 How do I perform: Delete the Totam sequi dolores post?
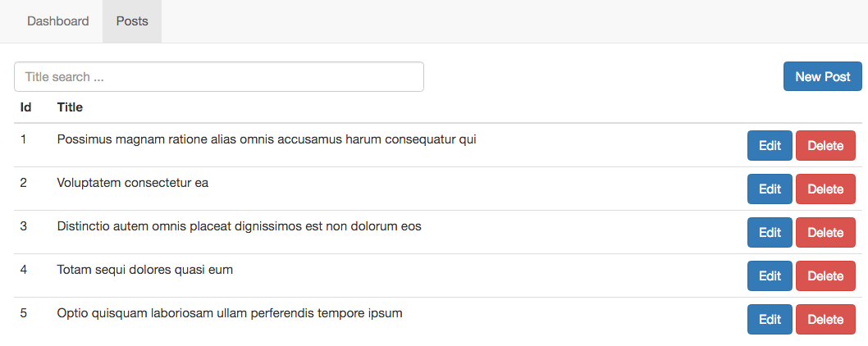[825, 275]
